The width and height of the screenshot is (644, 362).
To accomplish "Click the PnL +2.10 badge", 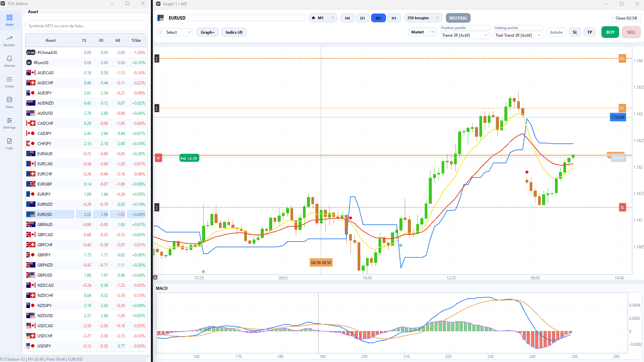I will (x=189, y=158).
